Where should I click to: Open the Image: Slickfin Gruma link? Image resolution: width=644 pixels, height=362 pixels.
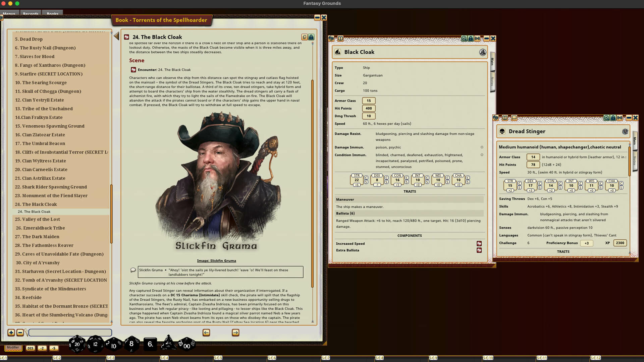tap(216, 260)
